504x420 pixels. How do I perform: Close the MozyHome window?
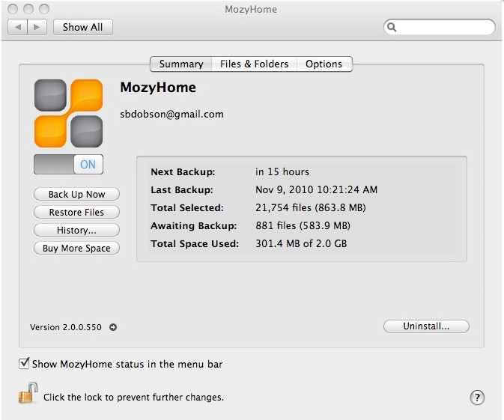pyautogui.click(x=13, y=9)
